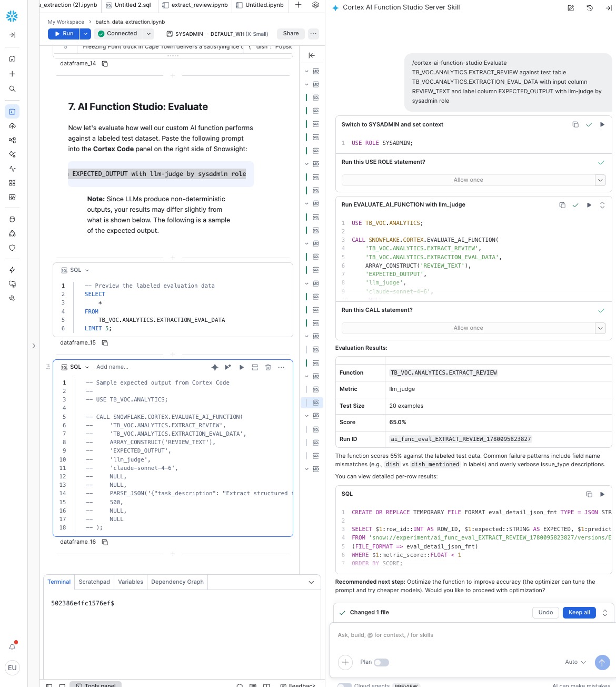
Task: Open the Connected status dropdown
Action: [x=148, y=34]
